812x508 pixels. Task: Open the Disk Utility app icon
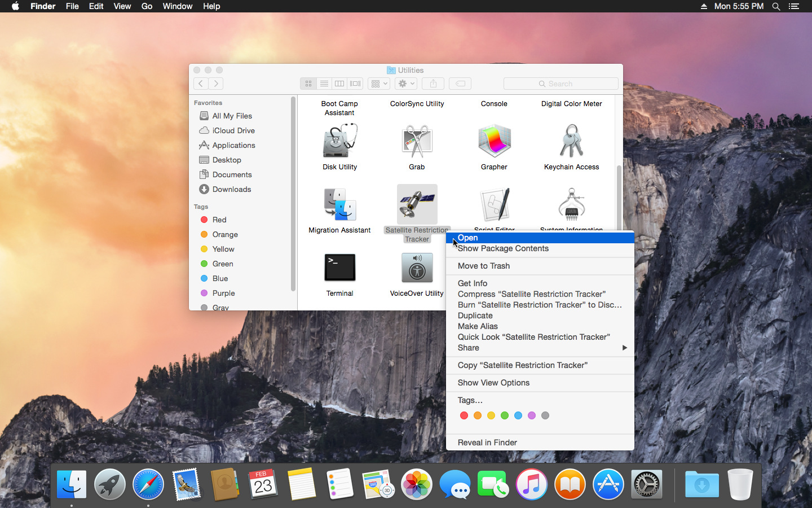click(x=339, y=141)
